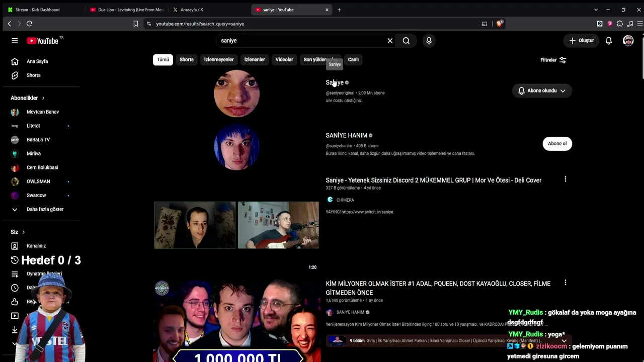Click the music note icon in the browser toolbar
The height and width of the screenshot is (362, 644).
point(630,24)
